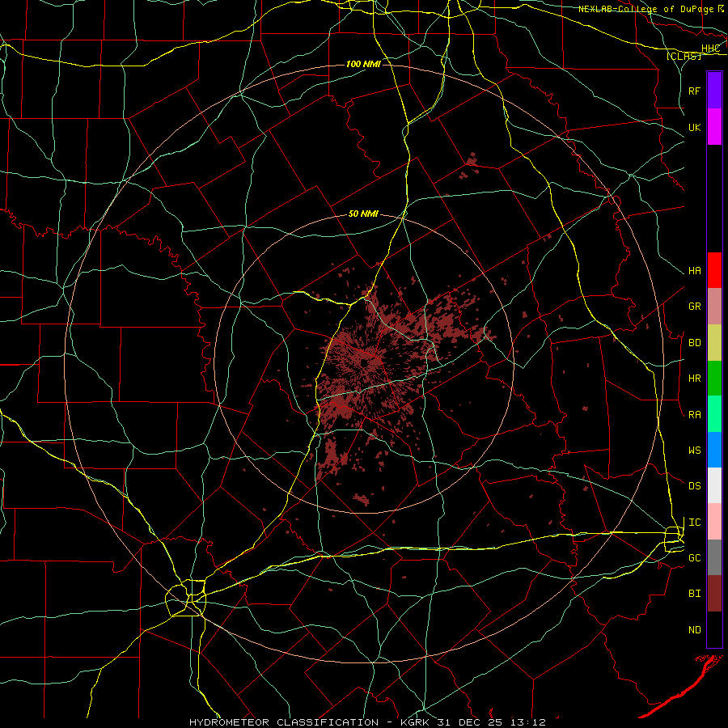The image size is (728, 728).
Task: Click the WS legend label
Action: (695, 451)
